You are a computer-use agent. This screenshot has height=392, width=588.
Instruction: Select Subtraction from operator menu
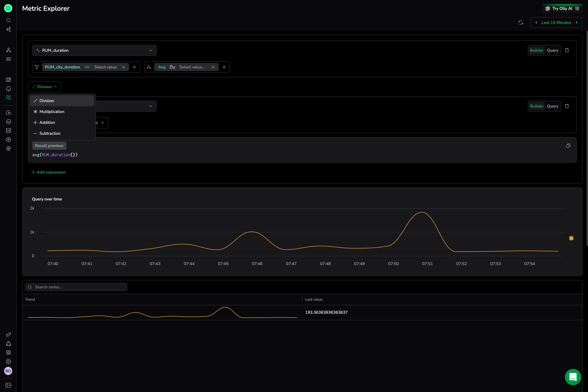click(50, 133)
